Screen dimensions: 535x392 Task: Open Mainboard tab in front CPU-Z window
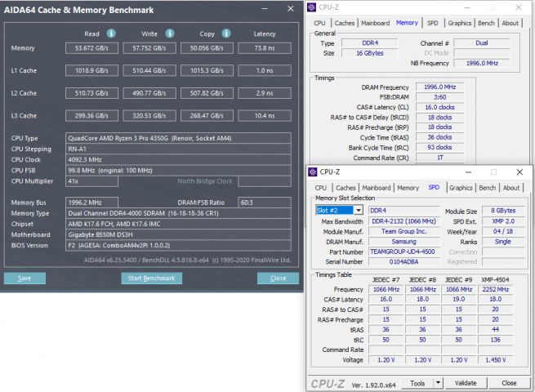[377, 188]
